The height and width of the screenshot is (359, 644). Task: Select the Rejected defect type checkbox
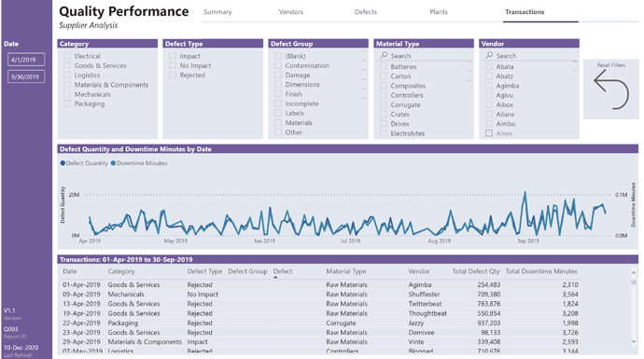click(x=173, y=76)
